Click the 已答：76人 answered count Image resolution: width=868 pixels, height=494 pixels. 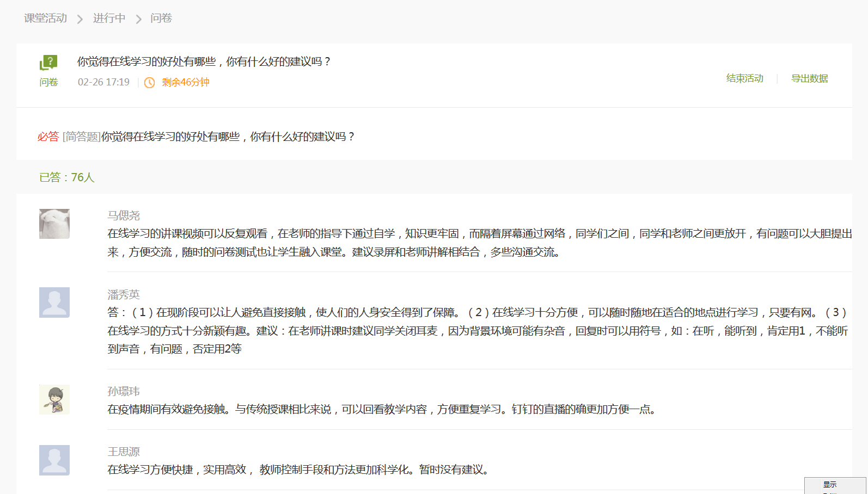67,177
